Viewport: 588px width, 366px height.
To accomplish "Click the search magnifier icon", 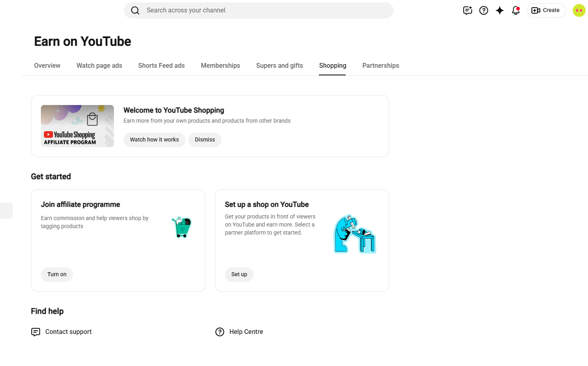I will click(135, 10).
